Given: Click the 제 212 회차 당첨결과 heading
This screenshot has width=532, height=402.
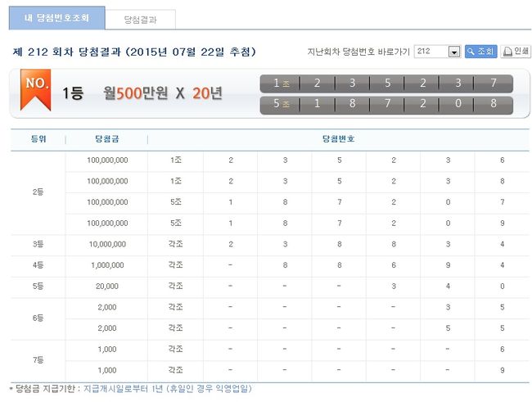Looking at the screenshot, I should (x=134, y=52).
